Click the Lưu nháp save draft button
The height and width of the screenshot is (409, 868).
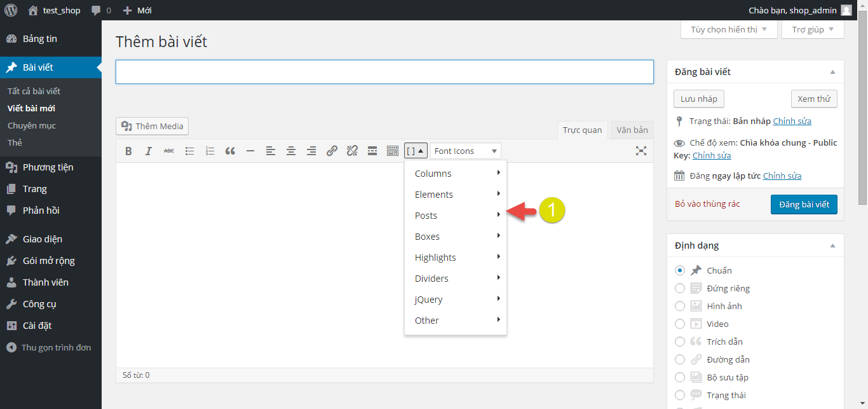coord(699,99)
